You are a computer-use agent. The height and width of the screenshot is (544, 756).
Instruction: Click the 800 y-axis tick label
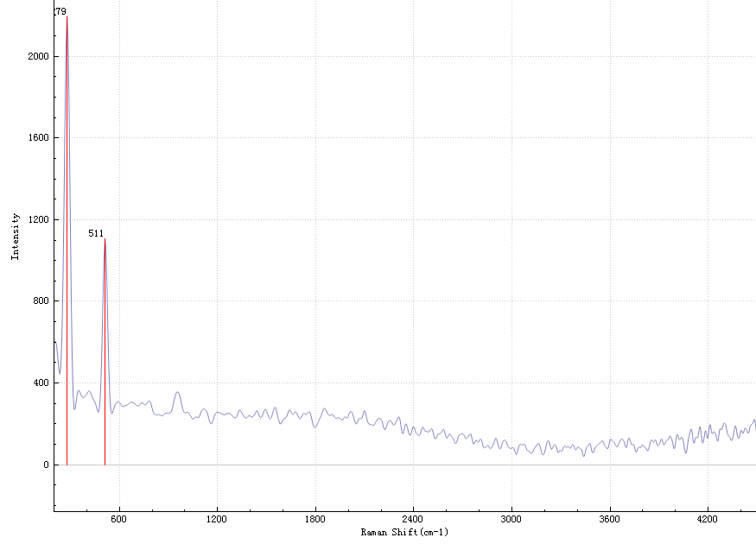pos(40,301)
